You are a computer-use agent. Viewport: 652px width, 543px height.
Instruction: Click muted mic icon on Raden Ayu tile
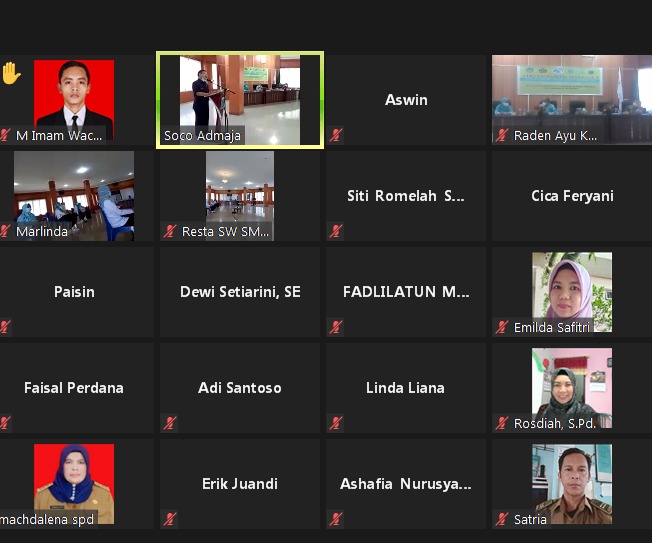pyautogui.click(x=502, y=135)
